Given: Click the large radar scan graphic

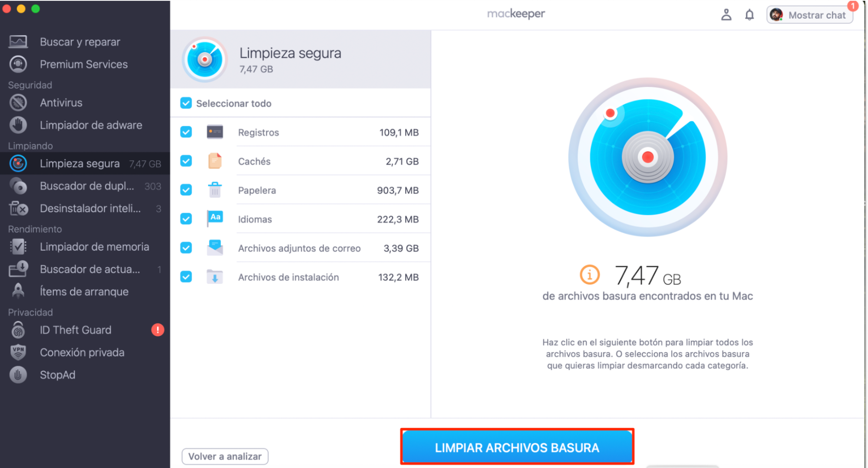Looking at the screenshot, I should (x=647, y=157).
